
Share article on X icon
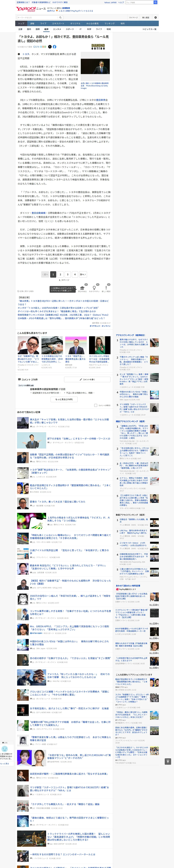coord(50,47)
